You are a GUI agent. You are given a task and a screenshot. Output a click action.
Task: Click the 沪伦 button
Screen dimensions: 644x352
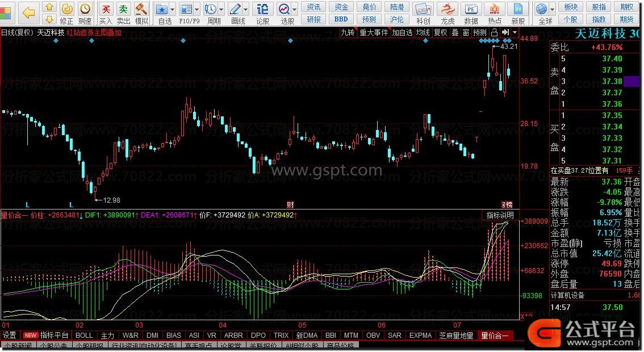[x=397, y=19]
